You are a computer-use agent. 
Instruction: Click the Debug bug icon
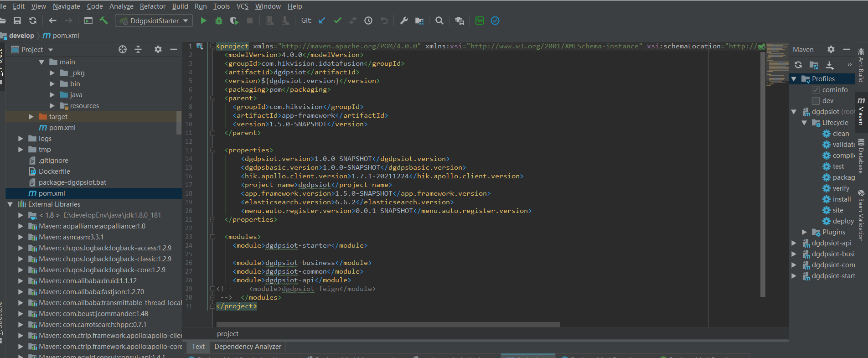pos(219,21)
